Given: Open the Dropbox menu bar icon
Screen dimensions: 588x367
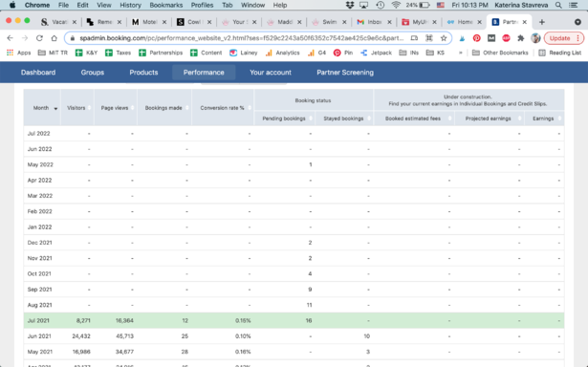Looking at the screenshot, I should (350, 5).
